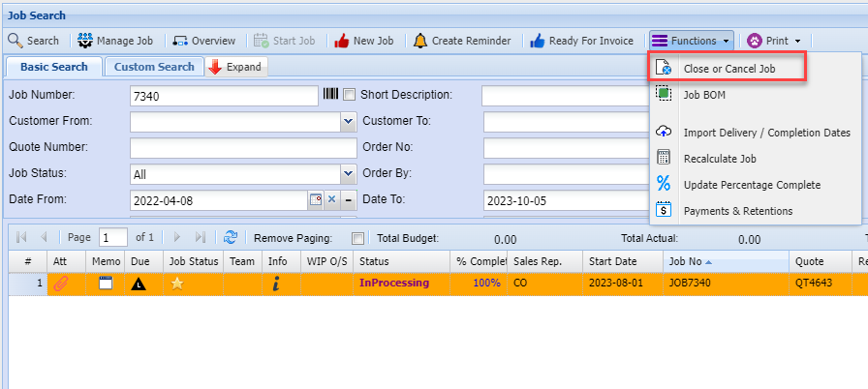Click the Start Job toolbar button
Viewport: 868px width, 389px height.
pyautogui.click(x=285, y=41)
